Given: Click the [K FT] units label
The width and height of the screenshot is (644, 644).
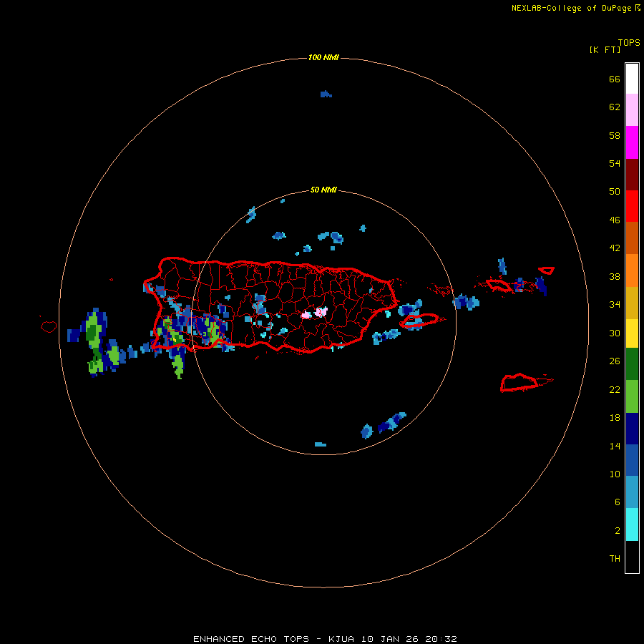Looking at the screenshot, I should coord(605,49).
